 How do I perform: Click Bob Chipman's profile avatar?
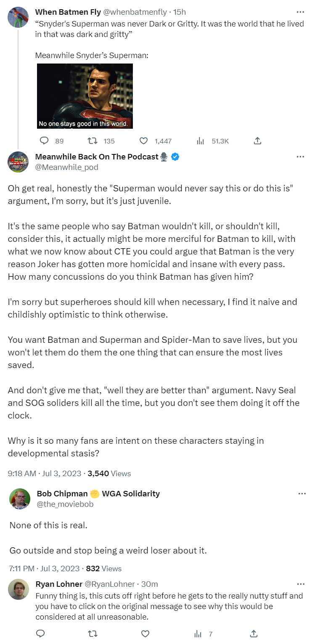click(19, 499)
